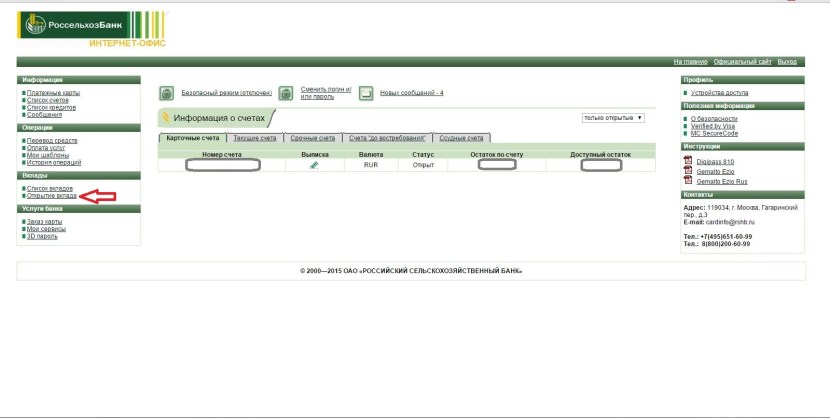Click 'Выход' to log out
Screen dimensions: 830x418
[x=787, y=62]
